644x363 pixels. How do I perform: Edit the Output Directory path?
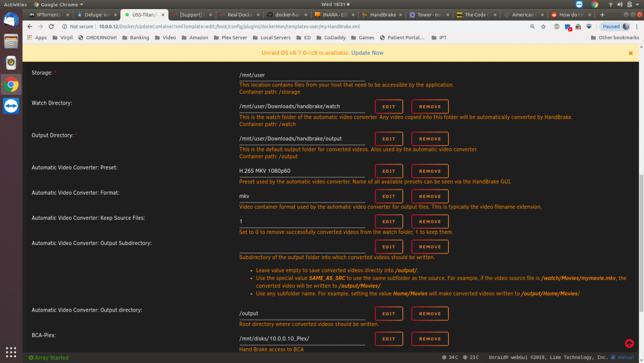coord(388,139)
